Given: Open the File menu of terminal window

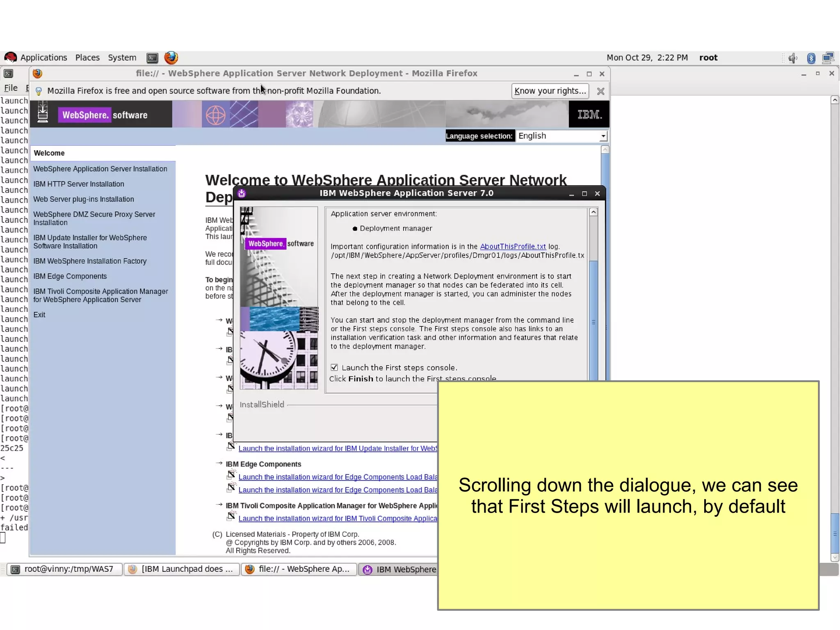Looking at the screenshot, I should coord(11,88).
